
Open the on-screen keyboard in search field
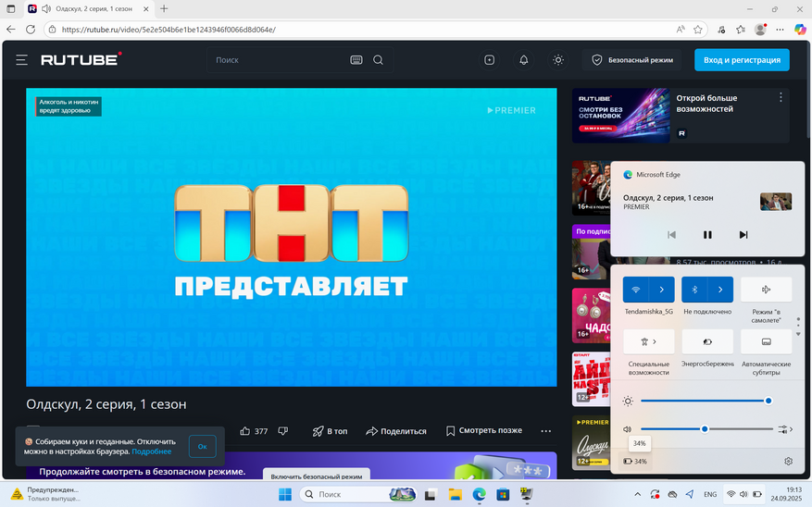(x=356, y=60)
